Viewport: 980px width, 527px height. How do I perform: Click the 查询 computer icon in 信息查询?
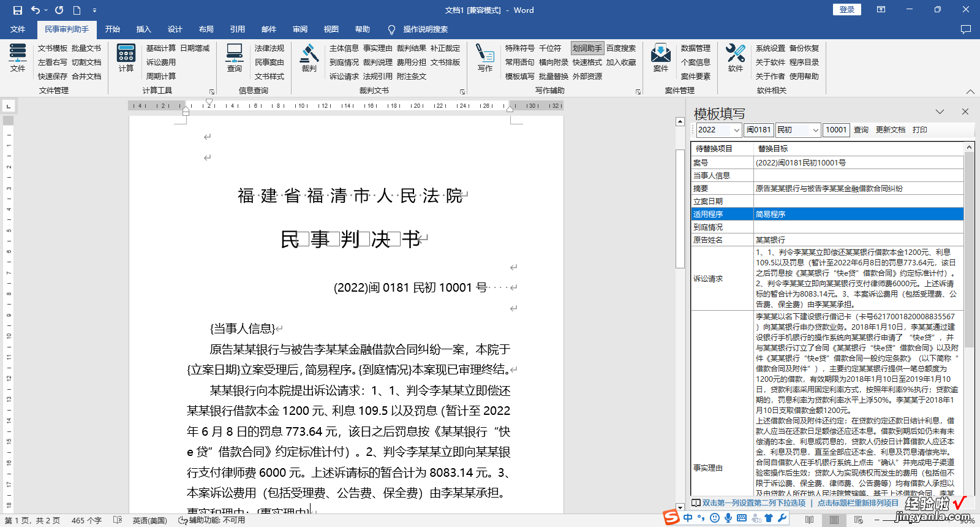point(235,58)
